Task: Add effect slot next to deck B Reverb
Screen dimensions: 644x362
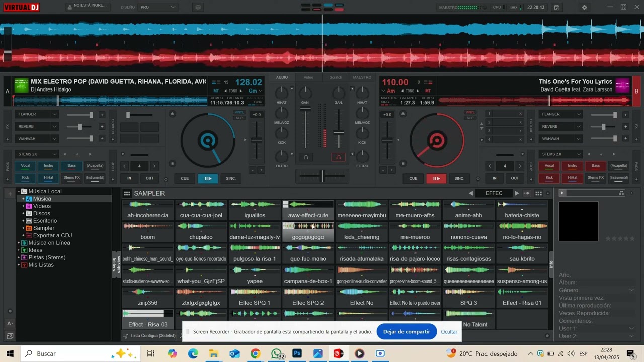Action: pos(625,127)
